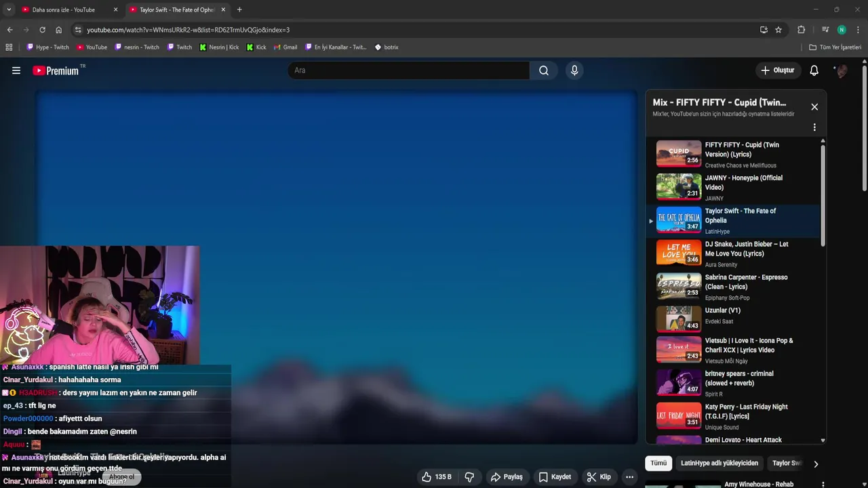Reload the current page
Image resolution: width=868 pixels, height=488 pixels.
click(x=42, y=30)
